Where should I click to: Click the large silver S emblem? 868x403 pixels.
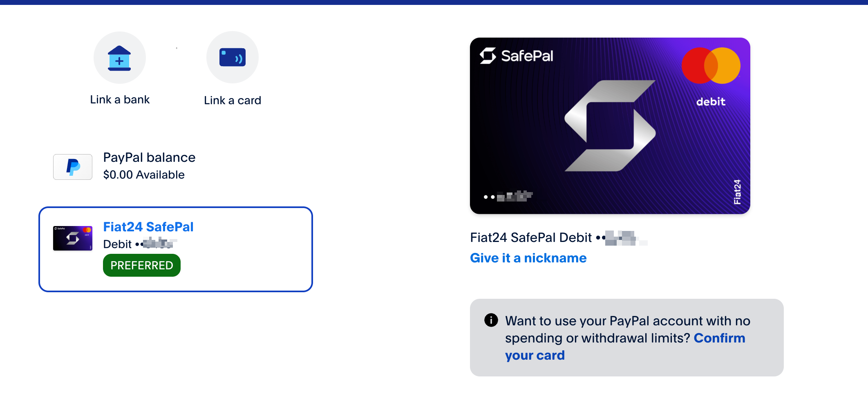[610, 126]
